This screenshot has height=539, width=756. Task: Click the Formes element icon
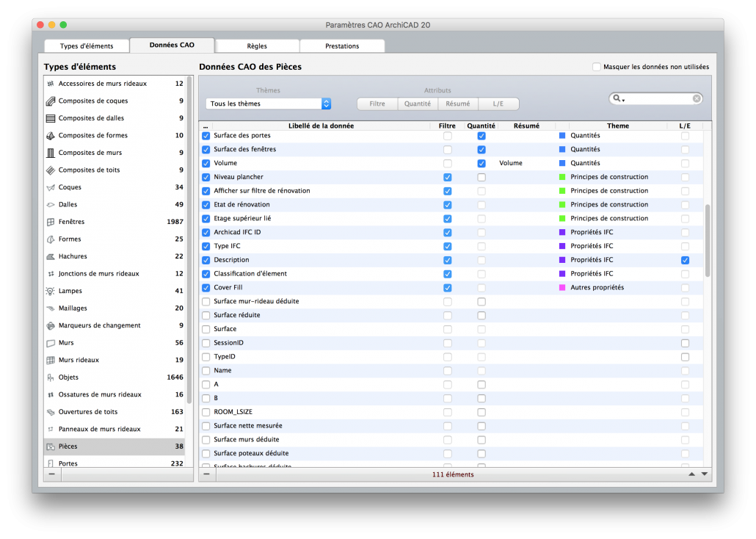click(51, 239)
